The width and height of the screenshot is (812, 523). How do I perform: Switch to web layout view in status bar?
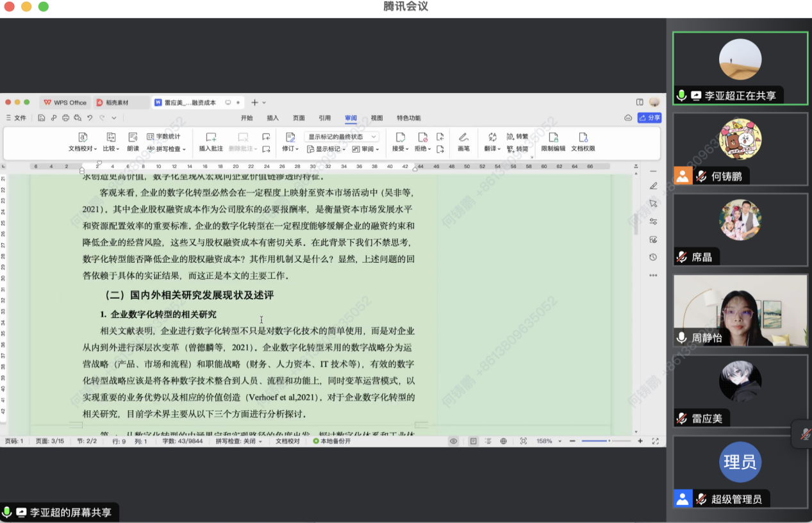(x=504, y=441)
